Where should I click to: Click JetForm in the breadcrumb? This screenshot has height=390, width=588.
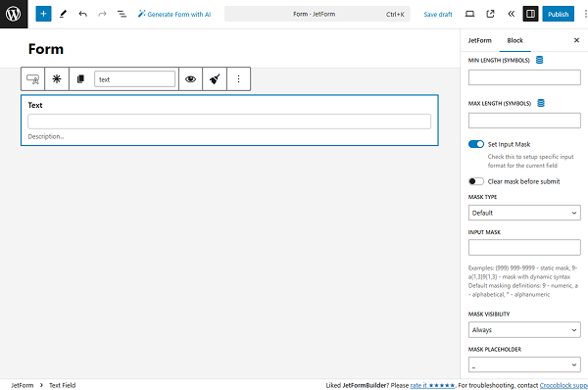(x=23, y=385)
